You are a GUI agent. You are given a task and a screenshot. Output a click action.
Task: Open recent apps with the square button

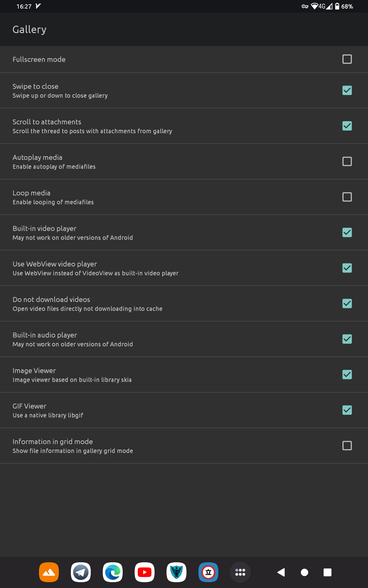[x=328, y=572]
